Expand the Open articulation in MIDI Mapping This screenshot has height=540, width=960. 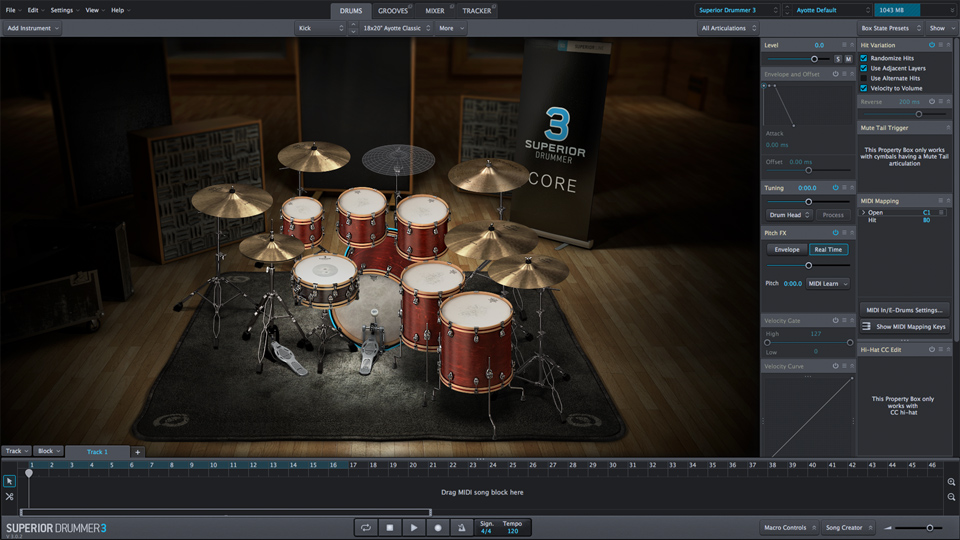coord(863,212)
